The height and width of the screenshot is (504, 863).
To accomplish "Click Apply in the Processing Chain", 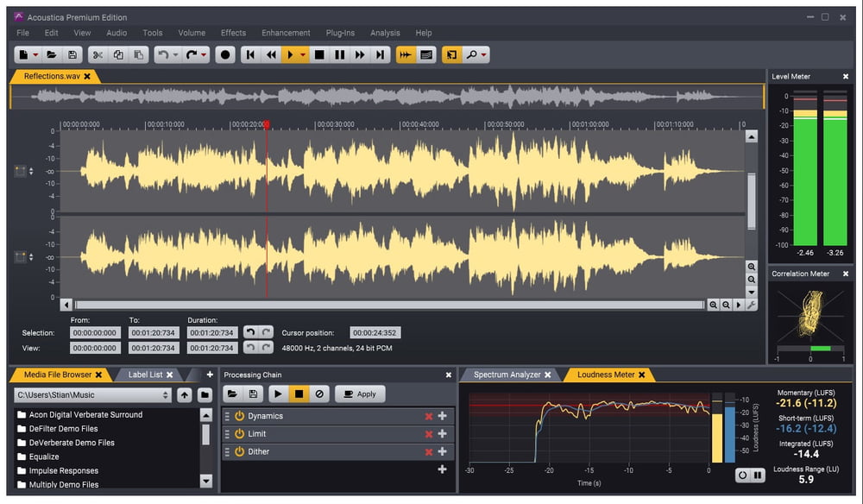I will pyautogui.click(x=360, y=394).
